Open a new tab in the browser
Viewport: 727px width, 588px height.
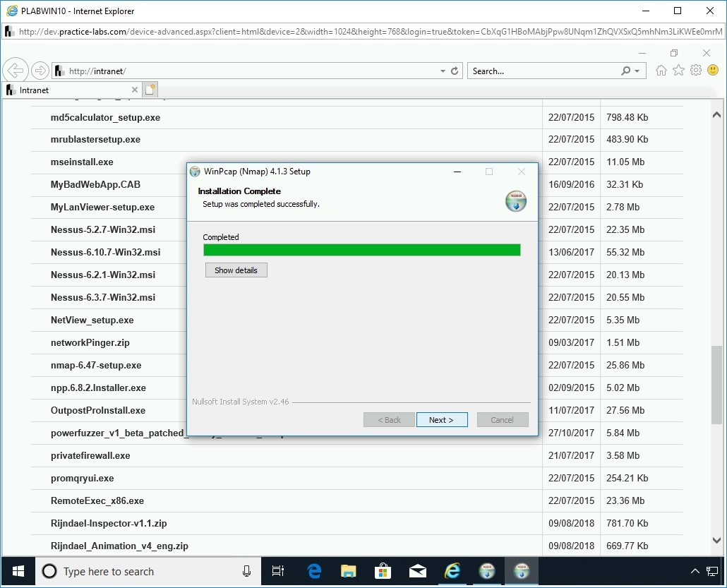[150, 90]
